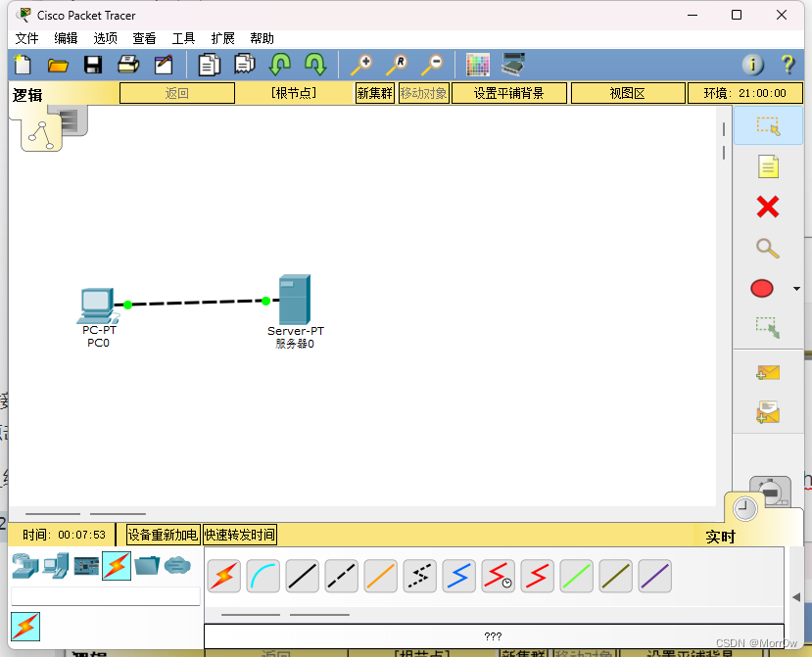Pick serial DCE cable with clock
This screenshot has height=657, width=812.
pyautogui.click(x=499, y=576)
